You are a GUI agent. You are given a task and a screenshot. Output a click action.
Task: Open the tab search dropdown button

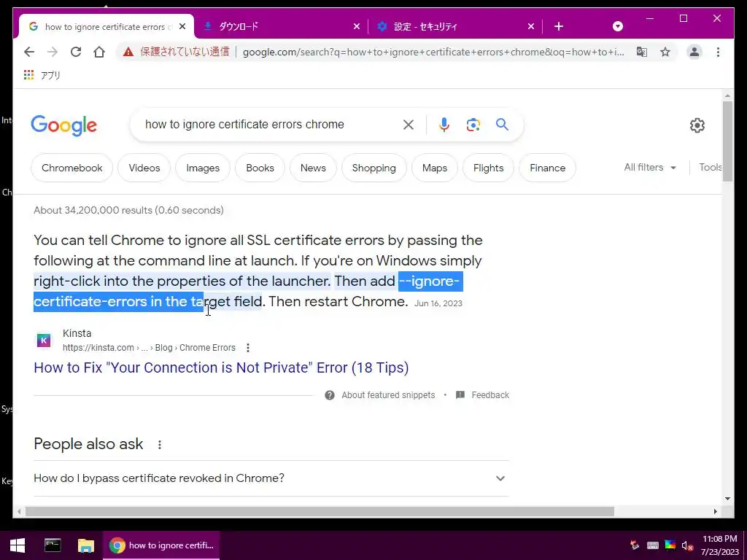point(618,27)
